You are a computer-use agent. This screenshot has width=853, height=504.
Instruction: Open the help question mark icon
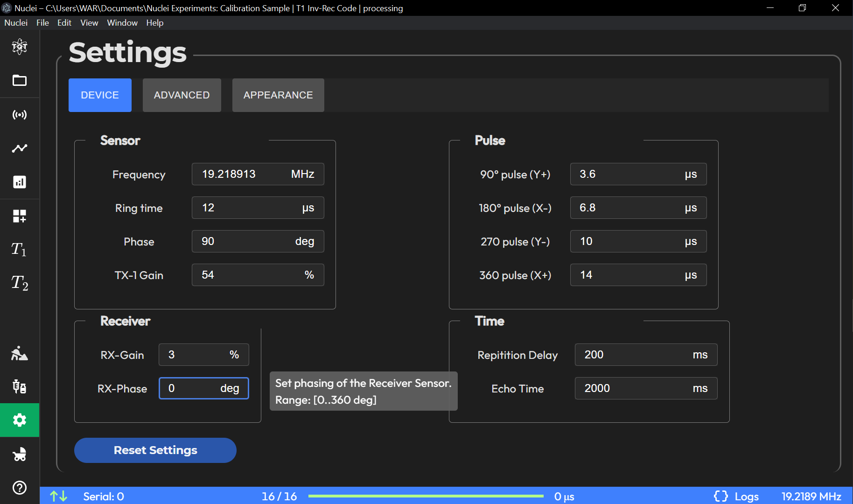point(20,488)
